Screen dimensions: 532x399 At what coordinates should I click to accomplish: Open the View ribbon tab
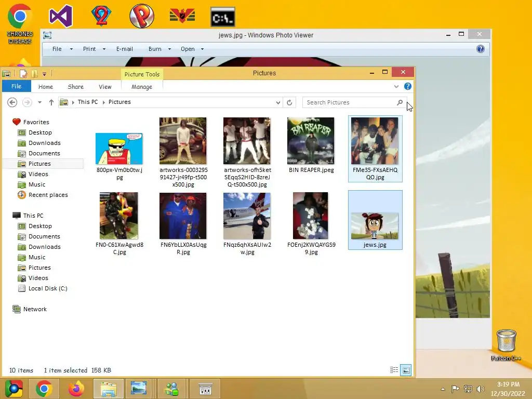point(105,87)
